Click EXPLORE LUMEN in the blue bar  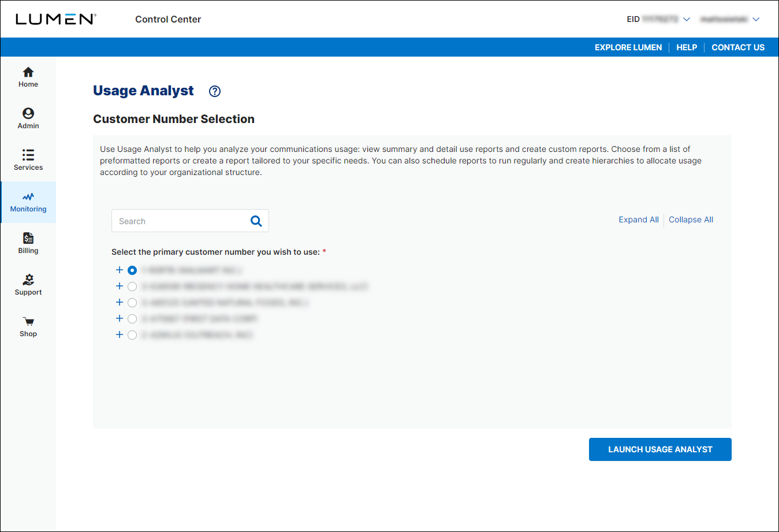(628, 47)
